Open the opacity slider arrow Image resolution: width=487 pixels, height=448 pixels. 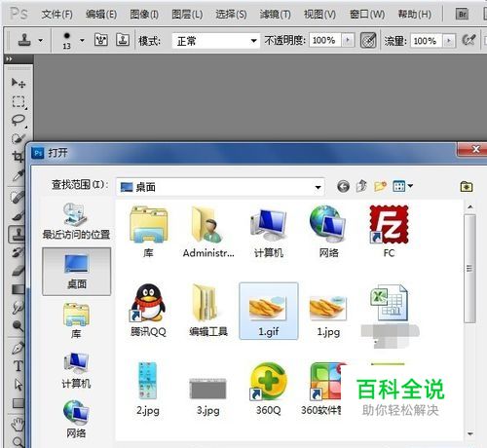[348, 40]
